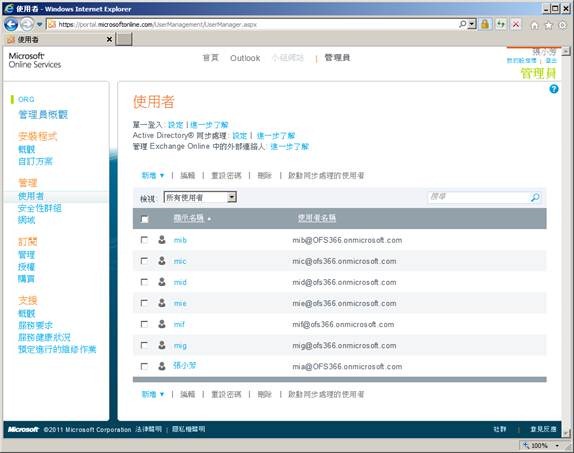Click the person icon of mie row
Image resolution: width=574 pixels, height=453 pixels.
(162, 303)
